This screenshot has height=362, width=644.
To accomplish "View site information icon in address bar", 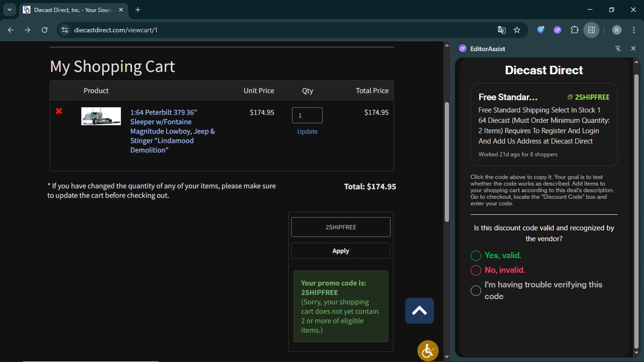I will coord(65,30).
